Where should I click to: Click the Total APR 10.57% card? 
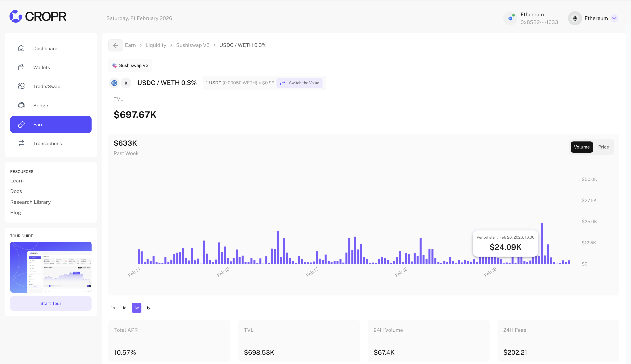169,341
